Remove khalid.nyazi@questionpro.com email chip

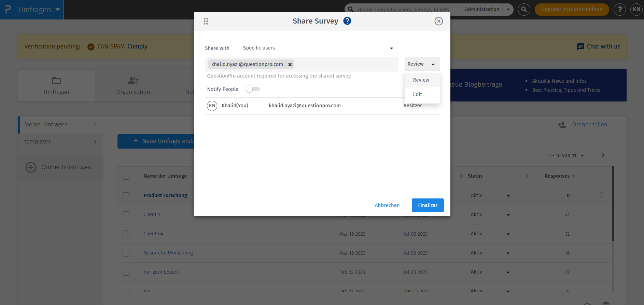click(290, 64)
